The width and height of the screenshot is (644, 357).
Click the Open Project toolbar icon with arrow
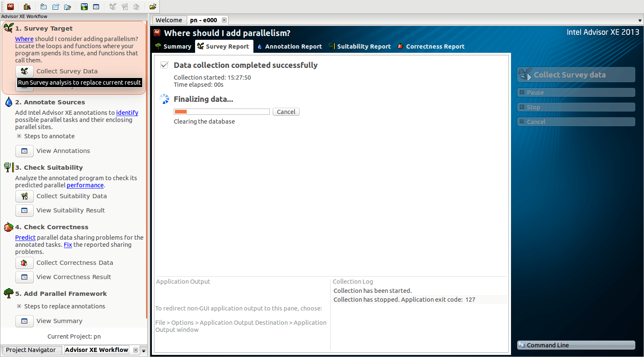pos(55,6)
